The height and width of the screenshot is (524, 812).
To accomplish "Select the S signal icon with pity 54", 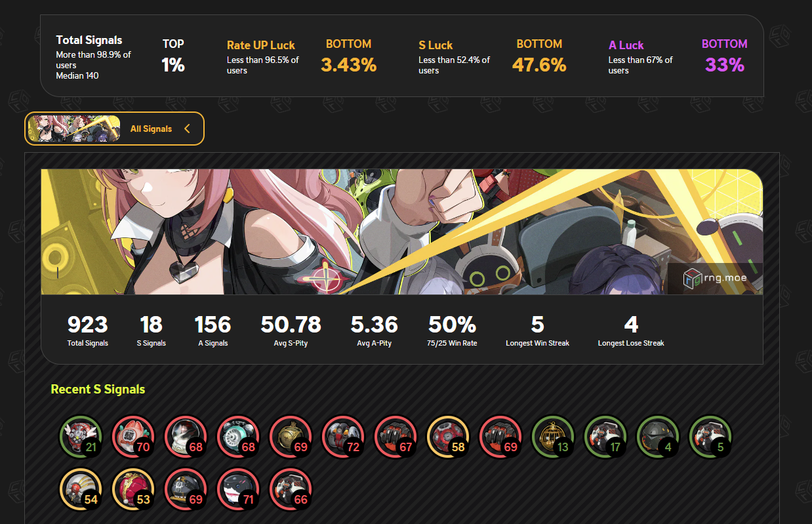I will pos(81,489).
